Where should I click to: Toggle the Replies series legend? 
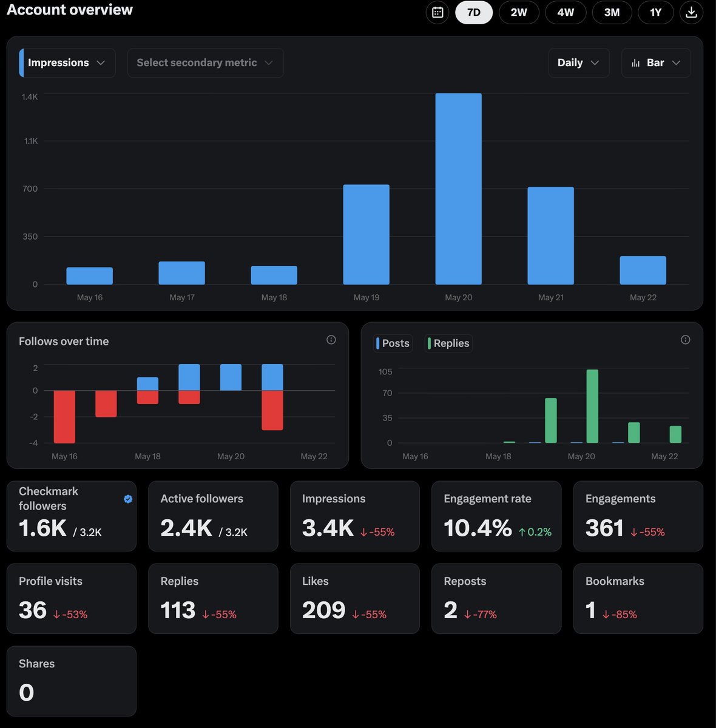click(x=448, y=343)
